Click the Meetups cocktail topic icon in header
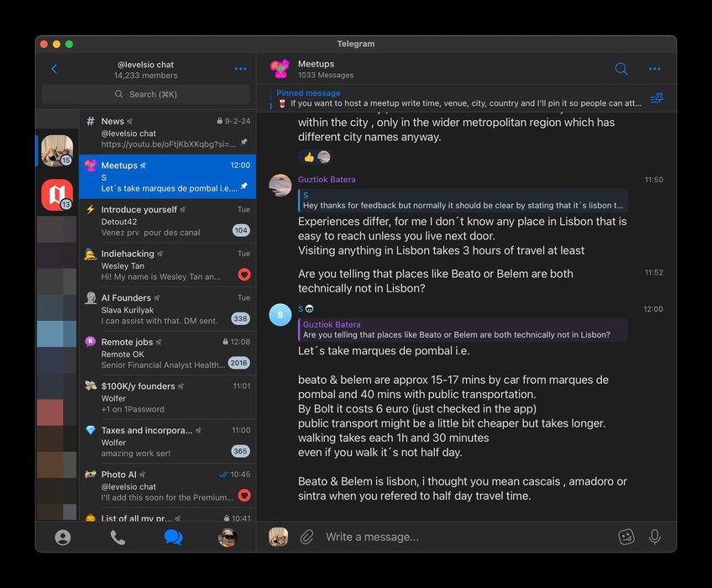Image resolution: width=712 pixels, height=588 pixels. point(280,69)
